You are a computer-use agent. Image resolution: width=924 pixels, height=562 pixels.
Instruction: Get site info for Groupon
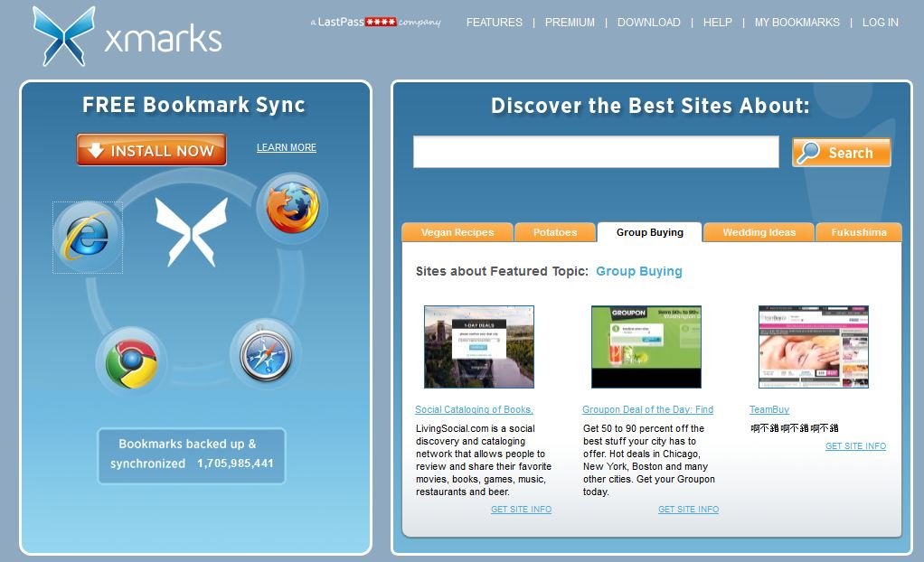(x=688, y=509)
